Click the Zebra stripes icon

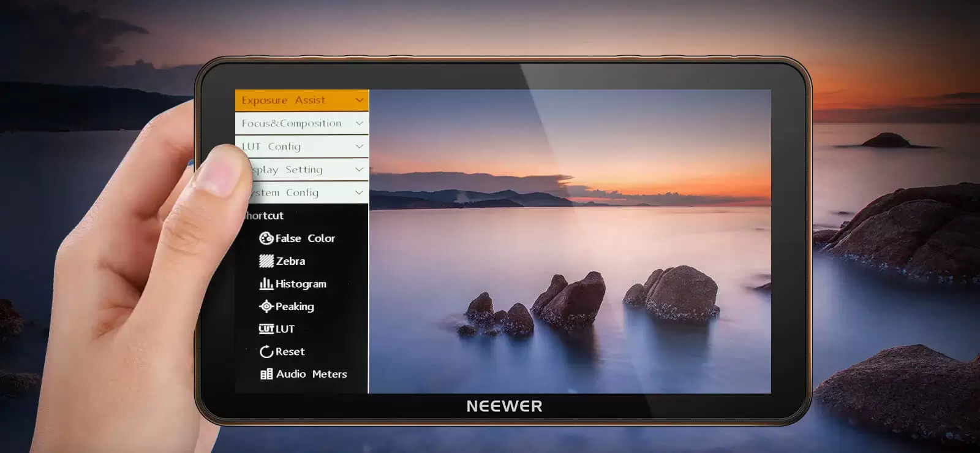click(266, 261)
